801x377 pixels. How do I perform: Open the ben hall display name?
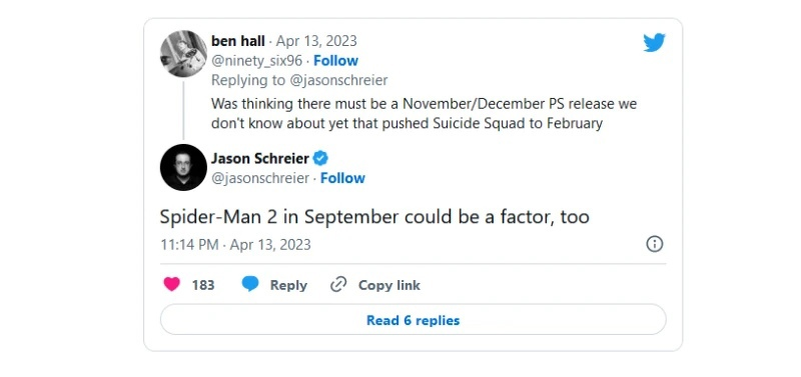click(x=238, y=41)
